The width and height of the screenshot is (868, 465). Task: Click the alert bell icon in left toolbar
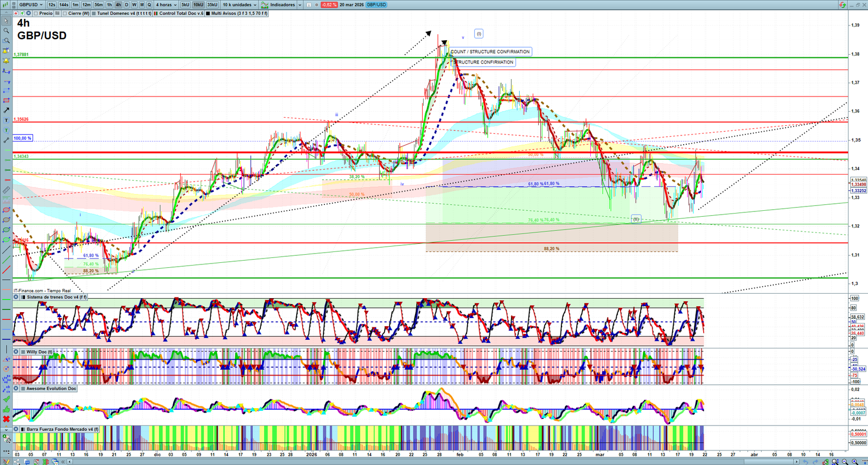[x=7, y=61]
